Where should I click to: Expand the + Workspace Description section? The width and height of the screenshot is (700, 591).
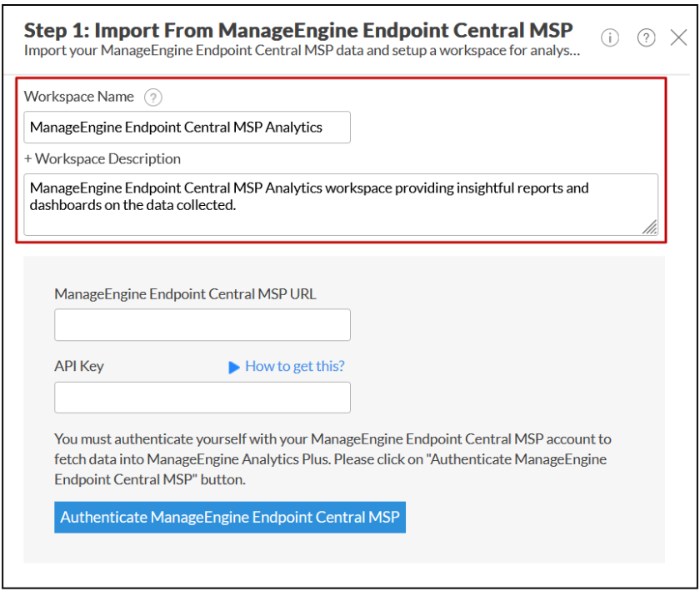102,159
